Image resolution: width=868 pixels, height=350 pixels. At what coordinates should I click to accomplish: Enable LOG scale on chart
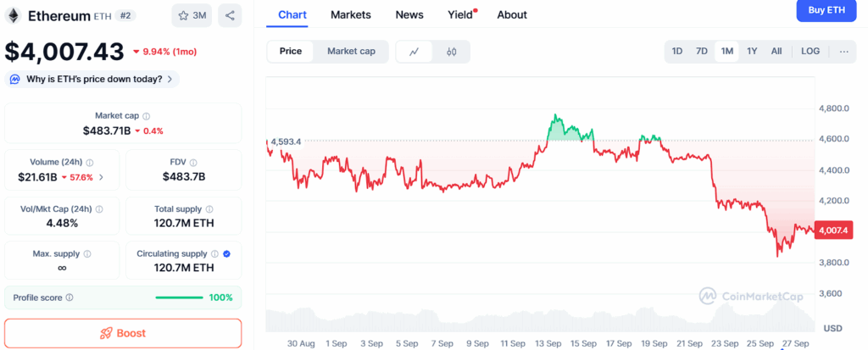pos(810,52)
